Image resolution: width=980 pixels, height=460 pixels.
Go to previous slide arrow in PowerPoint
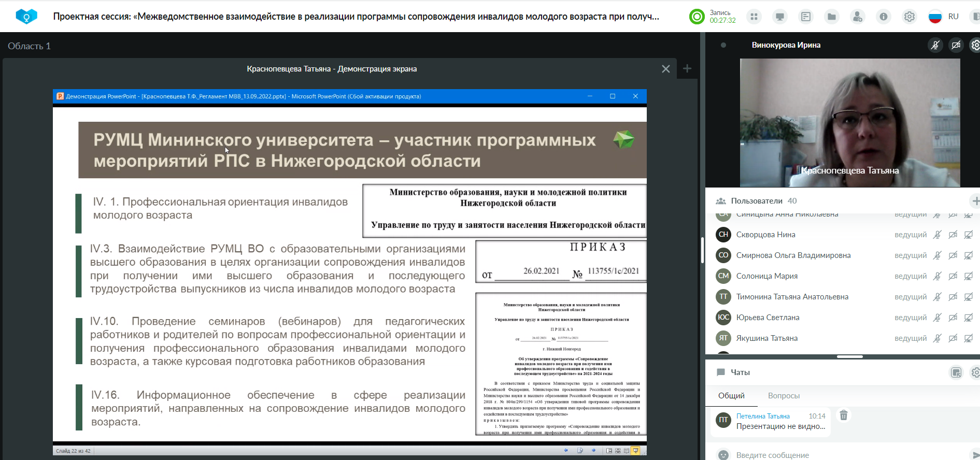pos(566,451)
